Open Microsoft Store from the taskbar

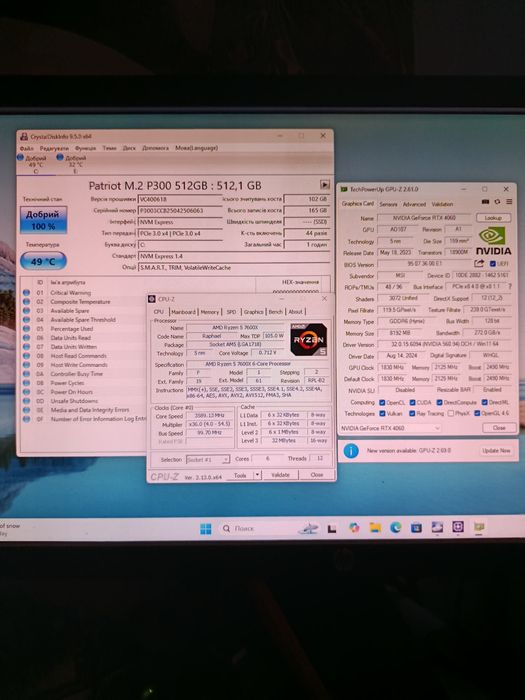point(416,528)
